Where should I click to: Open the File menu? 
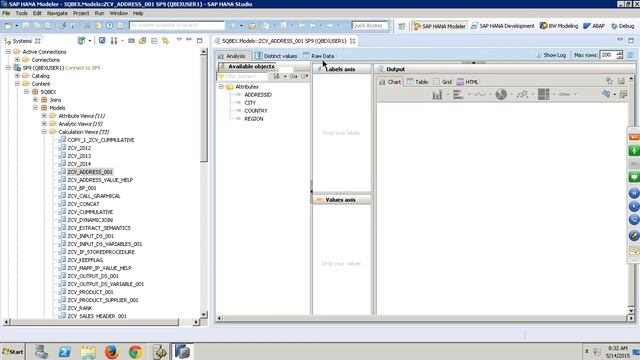click(6, 13)
